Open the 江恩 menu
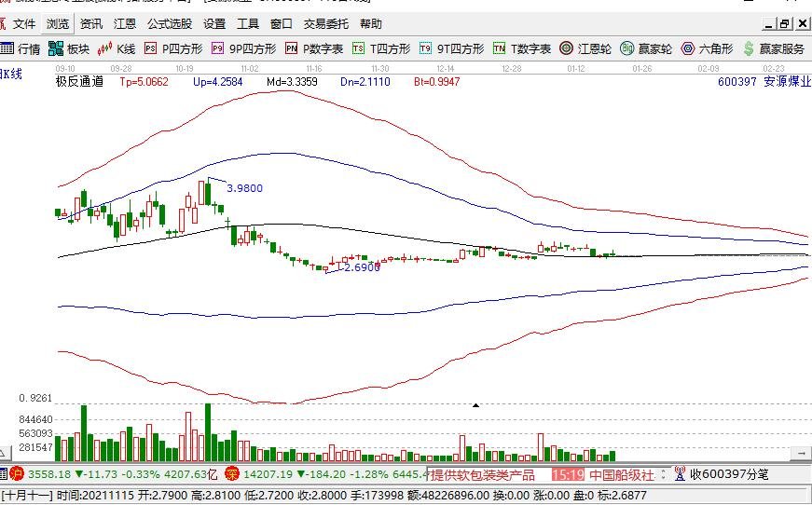 [125, 24]
